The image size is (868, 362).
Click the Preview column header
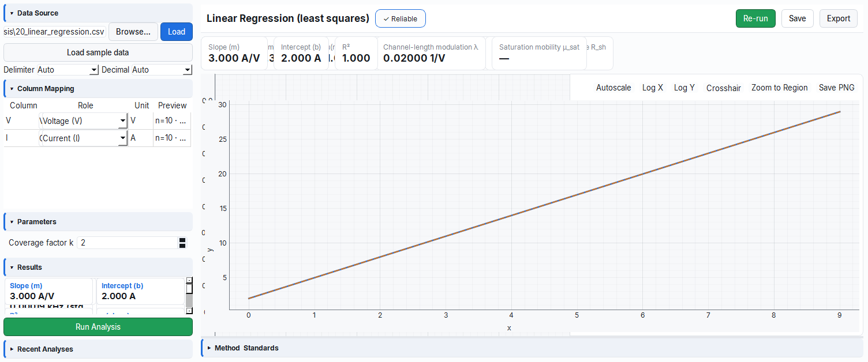tap(173, 105)
